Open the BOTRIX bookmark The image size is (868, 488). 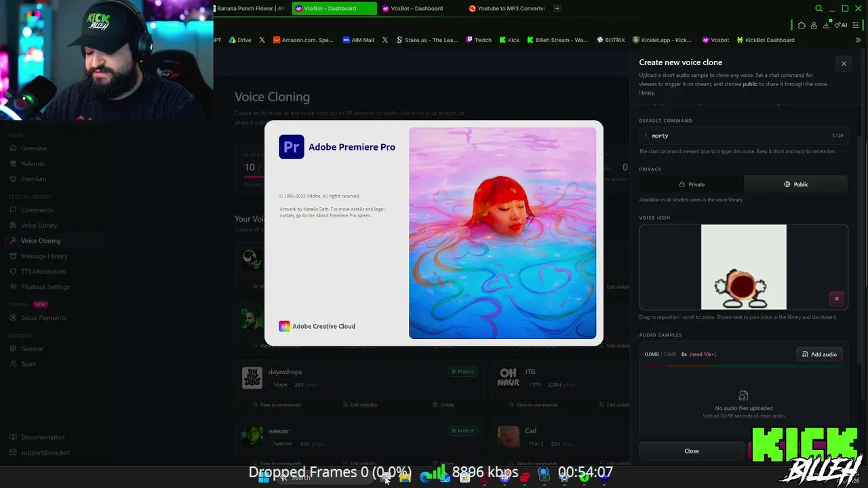point(611,40)
